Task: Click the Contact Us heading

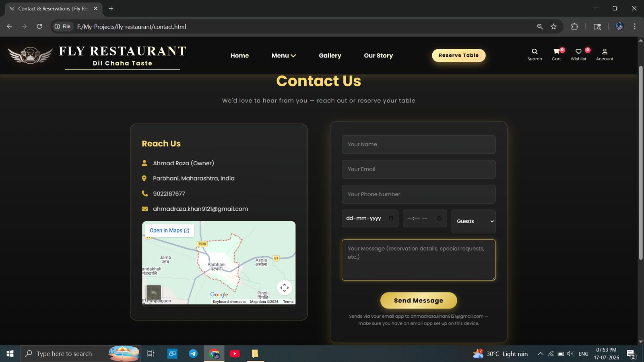Action: click(319, 81)
